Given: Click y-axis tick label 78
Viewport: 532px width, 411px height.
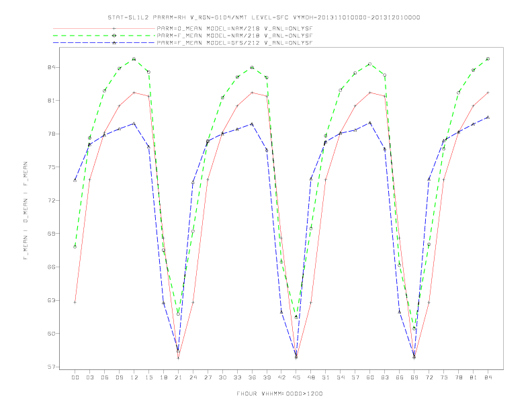Looking at the screenshot, I should click(51, 134).
